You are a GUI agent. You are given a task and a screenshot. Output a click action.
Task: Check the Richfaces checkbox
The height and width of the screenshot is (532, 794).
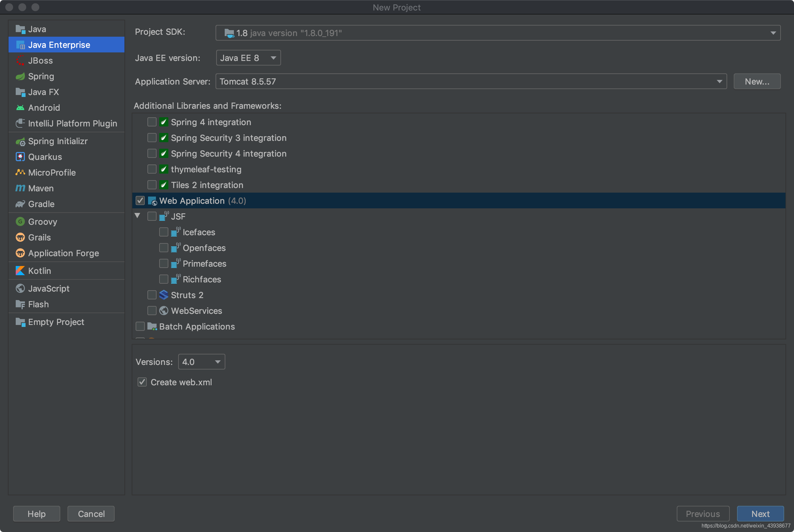point(164,279)
